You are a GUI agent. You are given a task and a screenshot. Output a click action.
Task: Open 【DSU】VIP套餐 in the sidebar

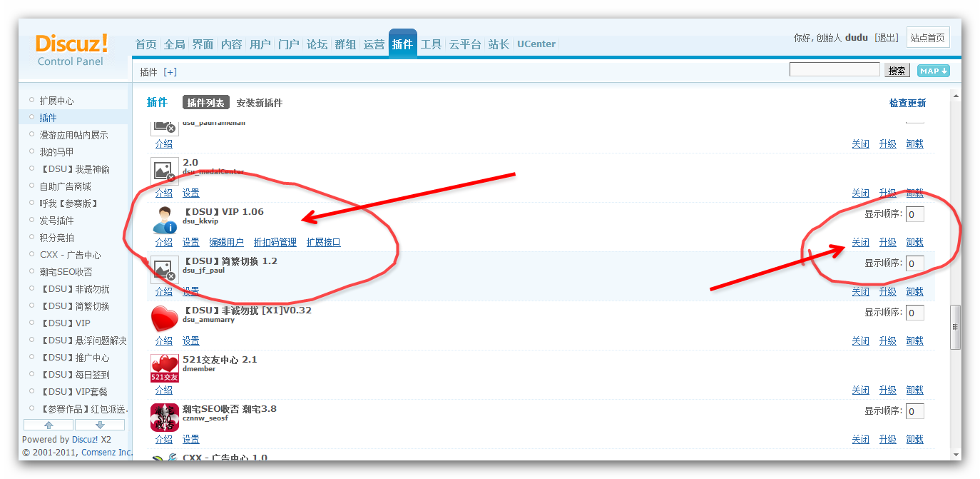[x=73, y=392]
